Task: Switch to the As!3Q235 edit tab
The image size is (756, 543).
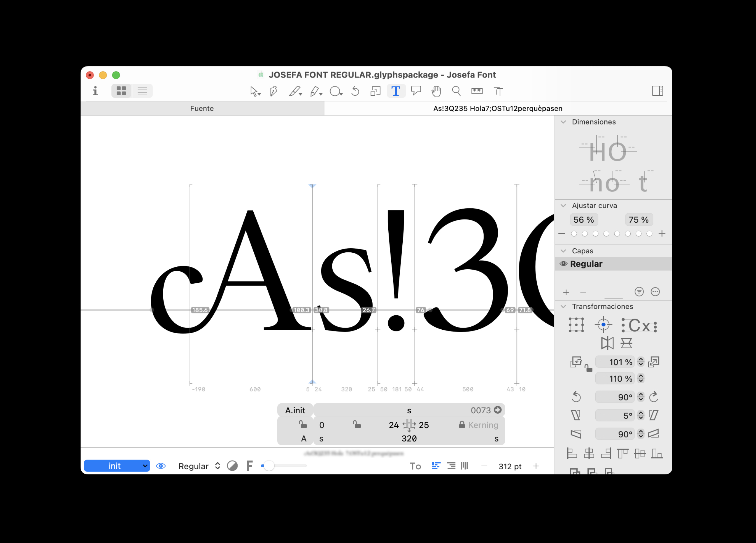Action: (498, 109)
